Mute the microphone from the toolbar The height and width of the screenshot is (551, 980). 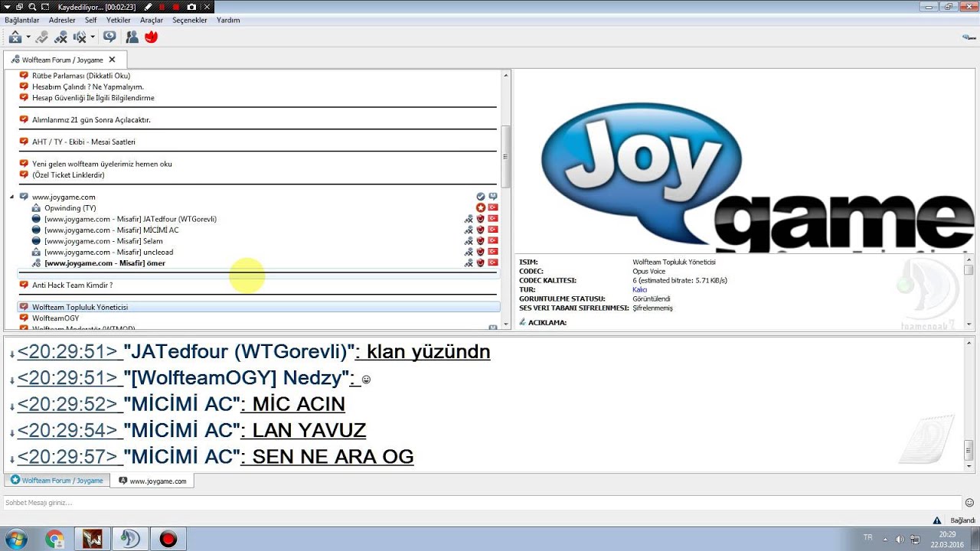pyautogui.click(x=60, y=37)
